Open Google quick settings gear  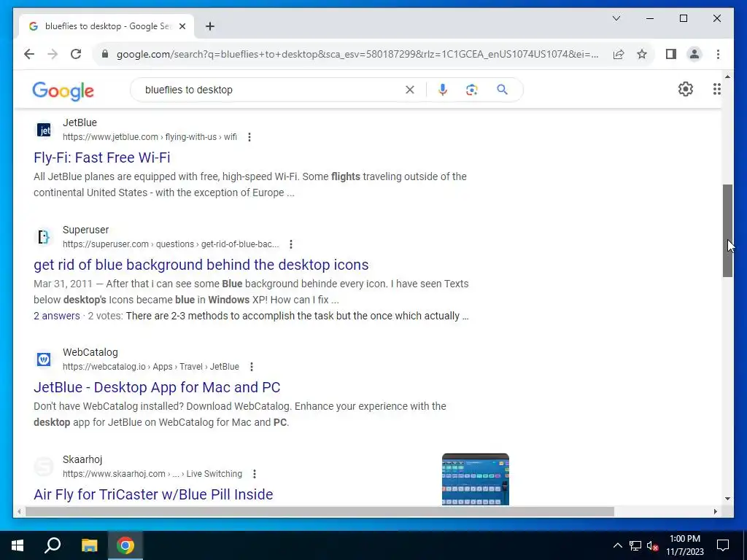(x=686, y=89)
